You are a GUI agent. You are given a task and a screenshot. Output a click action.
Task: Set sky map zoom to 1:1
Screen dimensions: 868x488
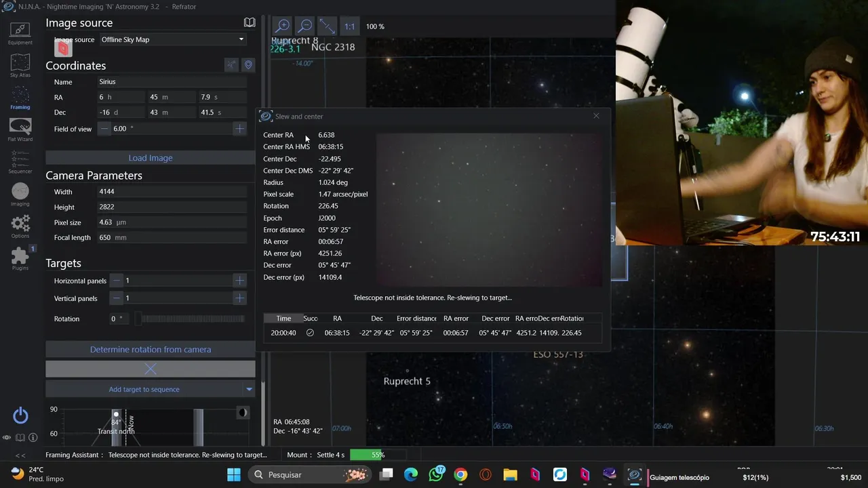(349, 26)
